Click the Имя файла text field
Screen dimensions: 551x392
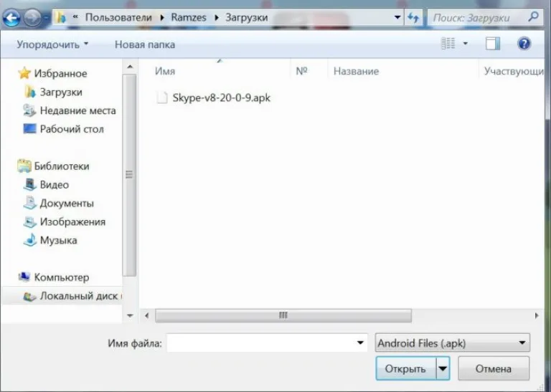pos(260,343)
